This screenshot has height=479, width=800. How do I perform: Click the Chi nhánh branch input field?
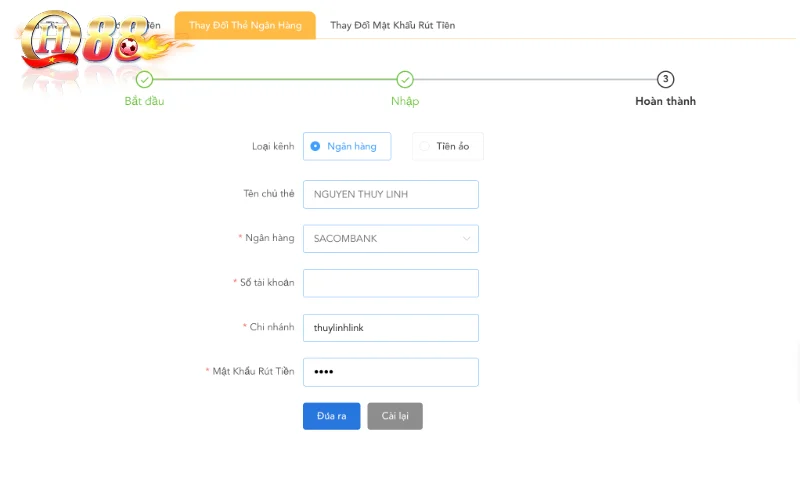click(390, 328)
